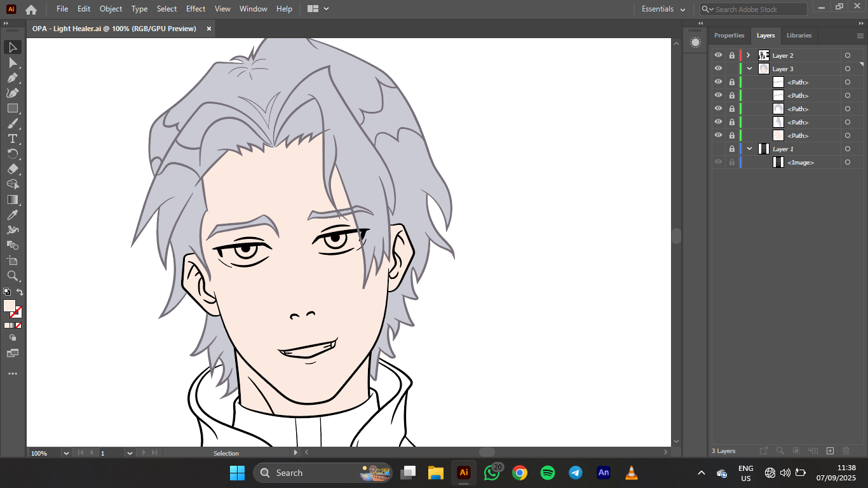Expand Layer 2 contents
This screenshot has height=488, width=868.
click(749, 55)
